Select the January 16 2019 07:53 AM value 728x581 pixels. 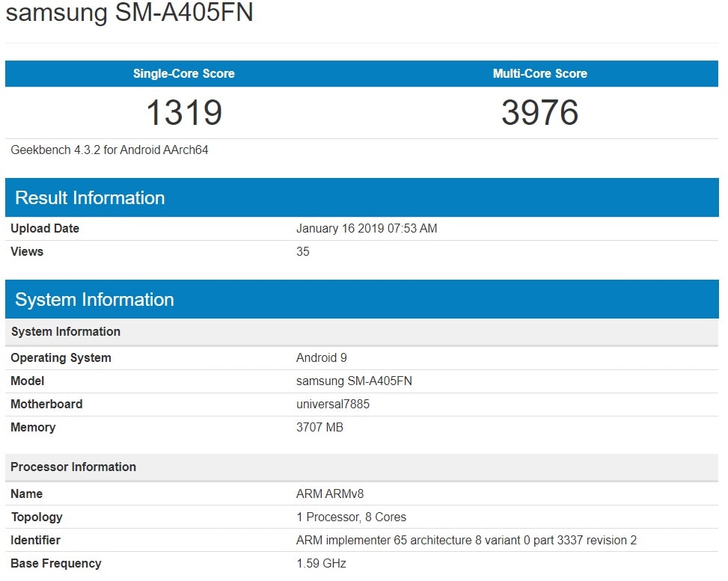point(367,228)
